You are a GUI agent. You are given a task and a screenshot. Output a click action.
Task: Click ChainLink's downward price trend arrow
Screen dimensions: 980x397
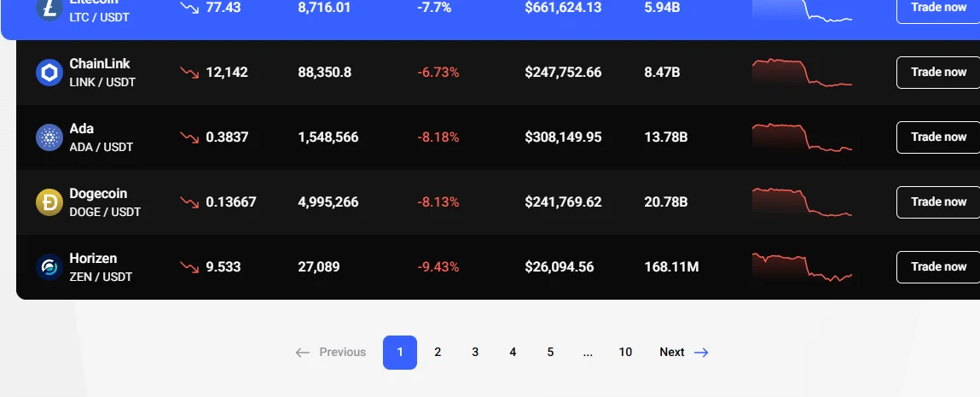pyautogui.click(x=188, y=73)
